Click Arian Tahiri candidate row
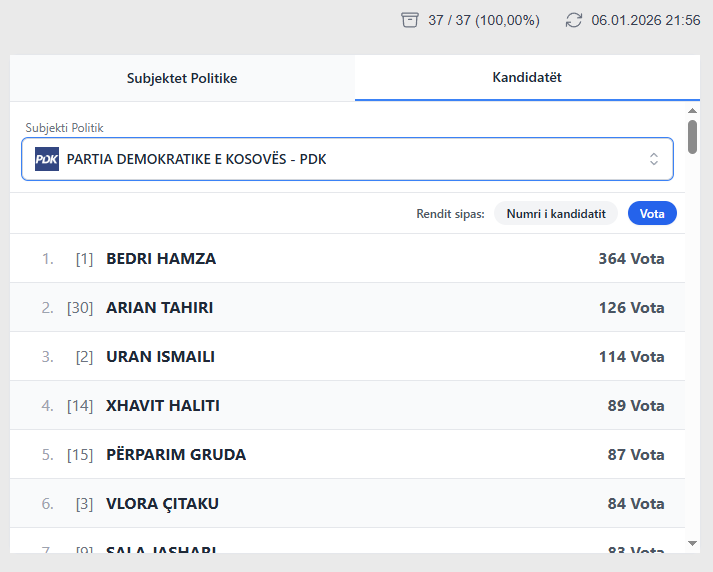This screenshot has width=713, height=572. 348,308
